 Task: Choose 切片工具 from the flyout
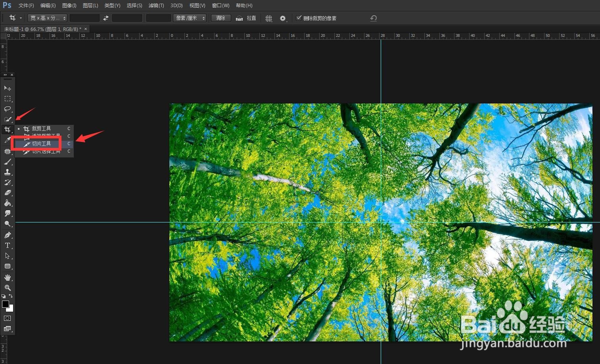coord(44,144)
